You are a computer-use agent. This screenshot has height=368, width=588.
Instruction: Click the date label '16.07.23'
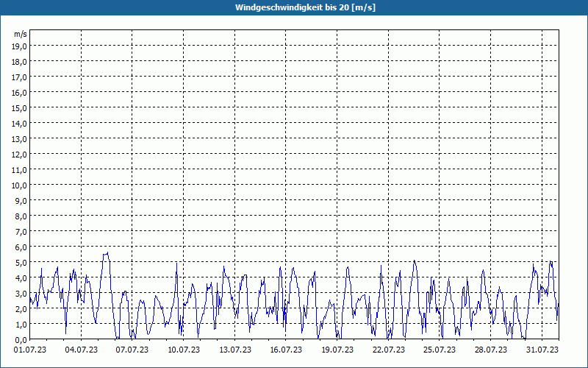pyautogui.click(x=286, y=350)
